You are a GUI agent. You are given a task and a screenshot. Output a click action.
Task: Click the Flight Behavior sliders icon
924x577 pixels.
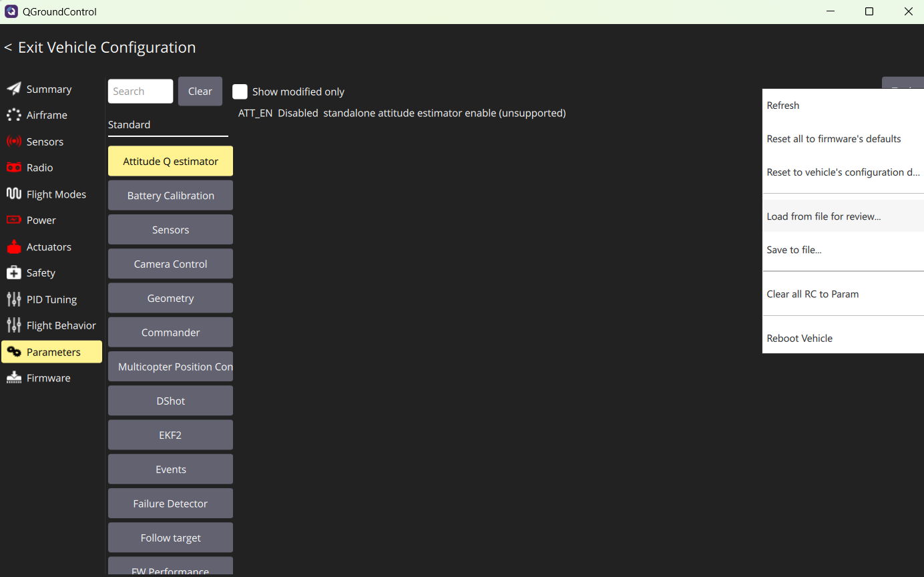click(x=13, y=325)
